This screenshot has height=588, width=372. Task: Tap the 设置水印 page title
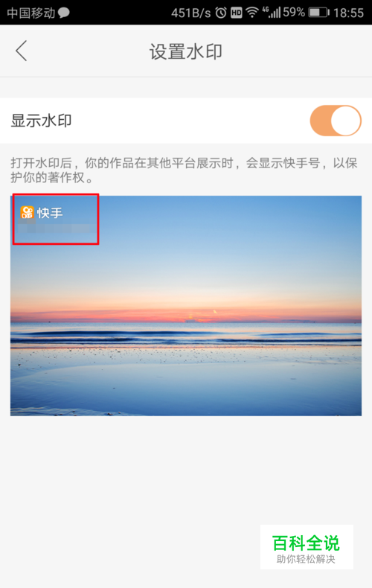[186, 51]
